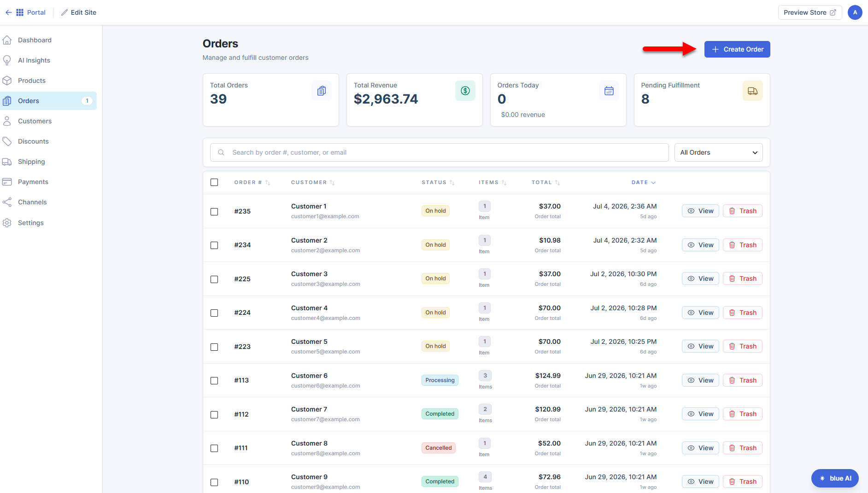Sort by Order # column arrows
Image resolution: width=868 pixels, height=493 pixels.
[x=268, y=183]
